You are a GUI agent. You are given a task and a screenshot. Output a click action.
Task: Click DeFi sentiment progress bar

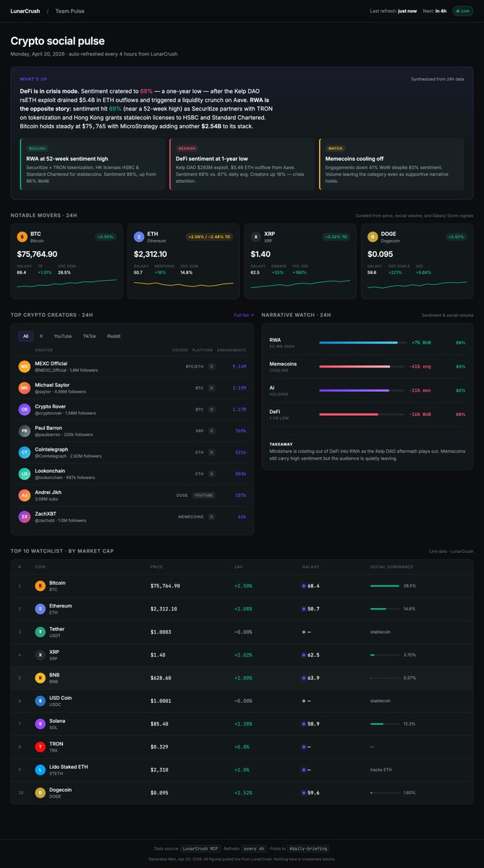tap(362, 414)
